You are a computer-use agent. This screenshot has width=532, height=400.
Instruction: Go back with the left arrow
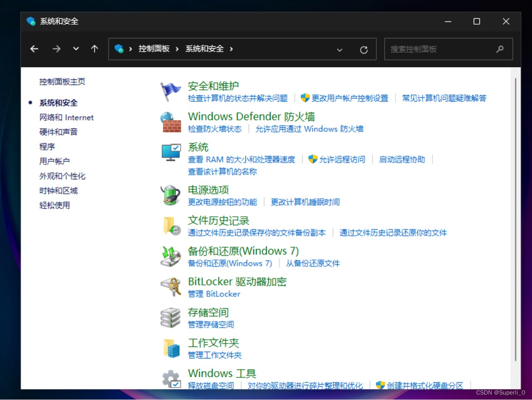[34, 49]
